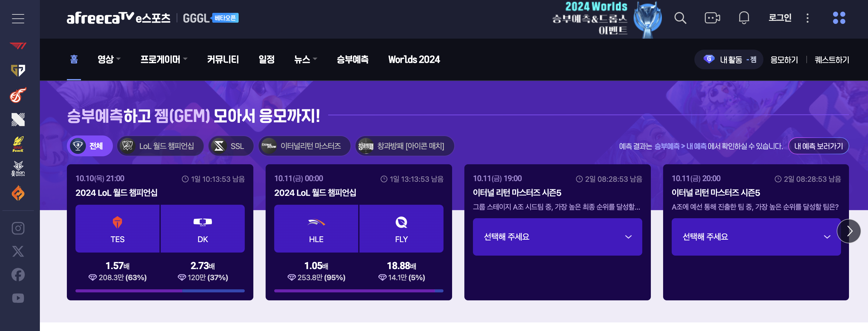The height and width of the screenshot is (331, 868).
Task: Open the YouTube link icon
Action: [x=18, y=298]
